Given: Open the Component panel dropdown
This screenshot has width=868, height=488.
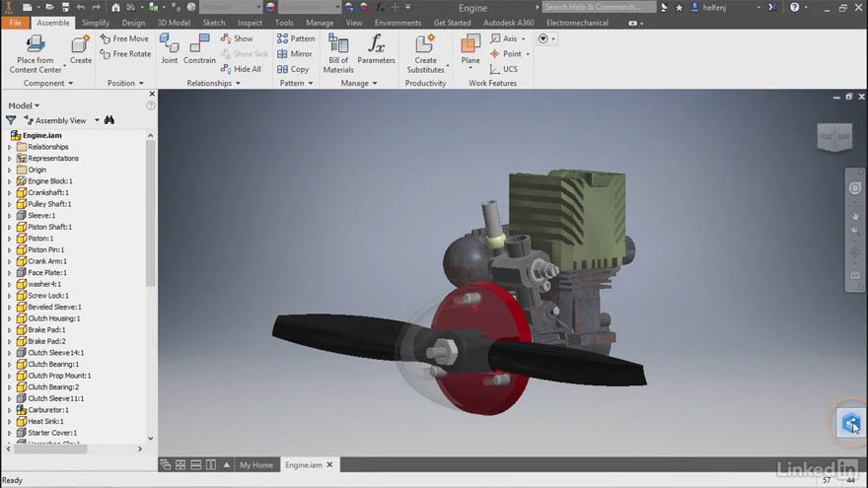Looking at the screenshot, I should (x=48, y=83).
